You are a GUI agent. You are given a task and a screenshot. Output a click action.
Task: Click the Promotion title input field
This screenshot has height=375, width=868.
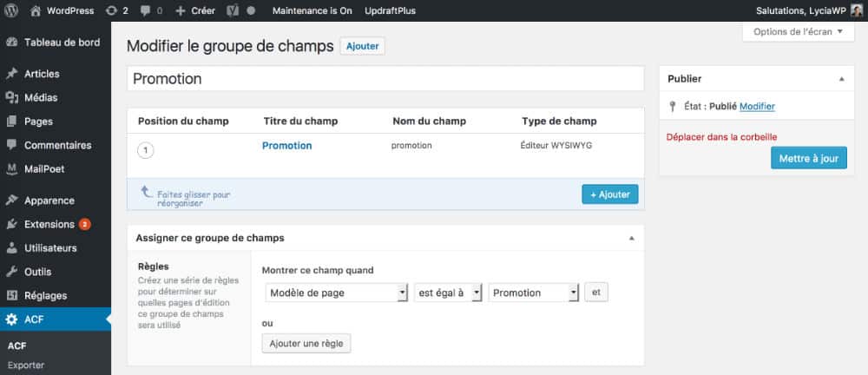(385, 79)
